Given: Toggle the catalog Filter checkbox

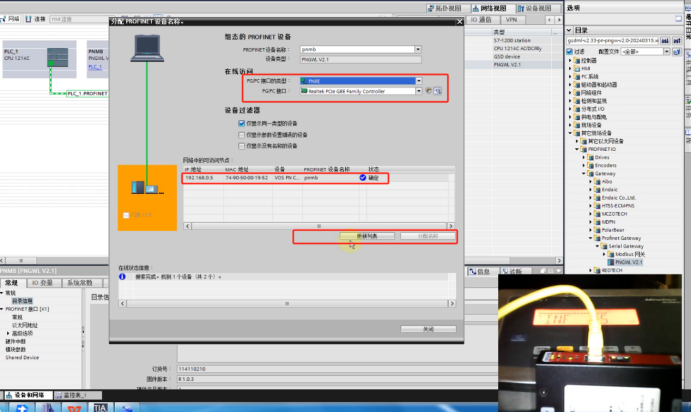Looking at the screenshot, I should point(570,52).
